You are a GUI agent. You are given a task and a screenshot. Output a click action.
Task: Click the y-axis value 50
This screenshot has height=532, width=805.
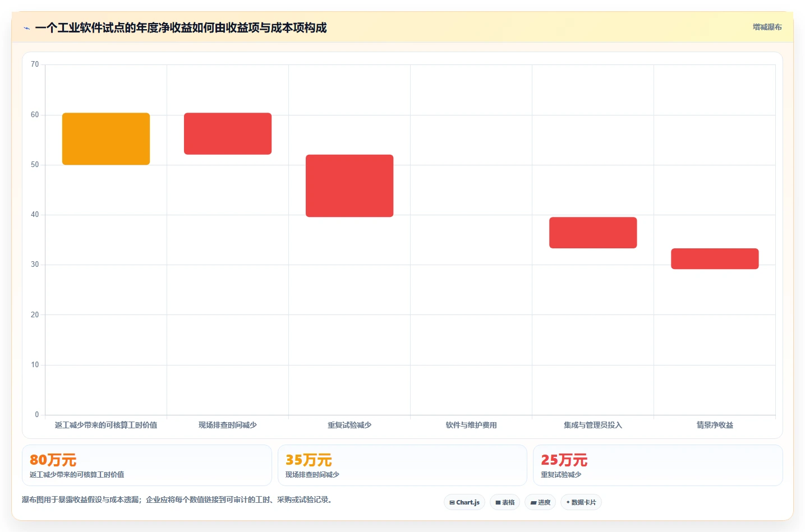pyautogui.click(x=35, y=165)
